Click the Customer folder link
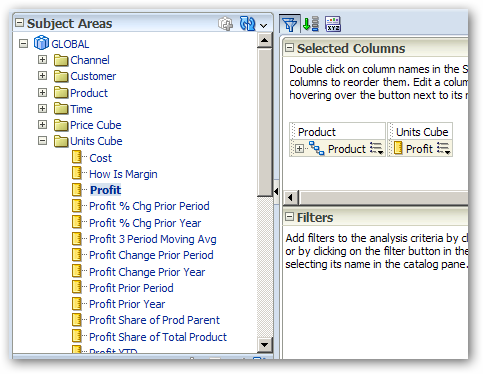The height and width of the screenshot is (374, 483). coord(93,76)
